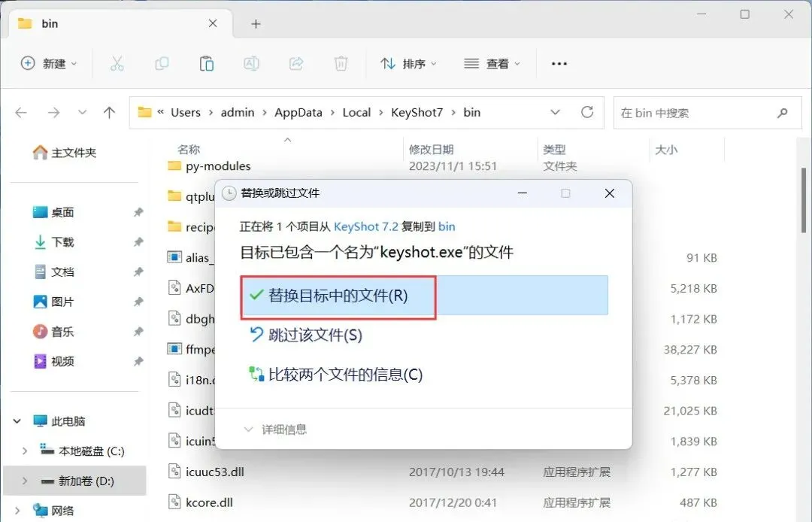Image resolution: width=812 pixels, height=522 pixels.
Task: Click KeyShot7 in the address path
Action: point(417,112)
